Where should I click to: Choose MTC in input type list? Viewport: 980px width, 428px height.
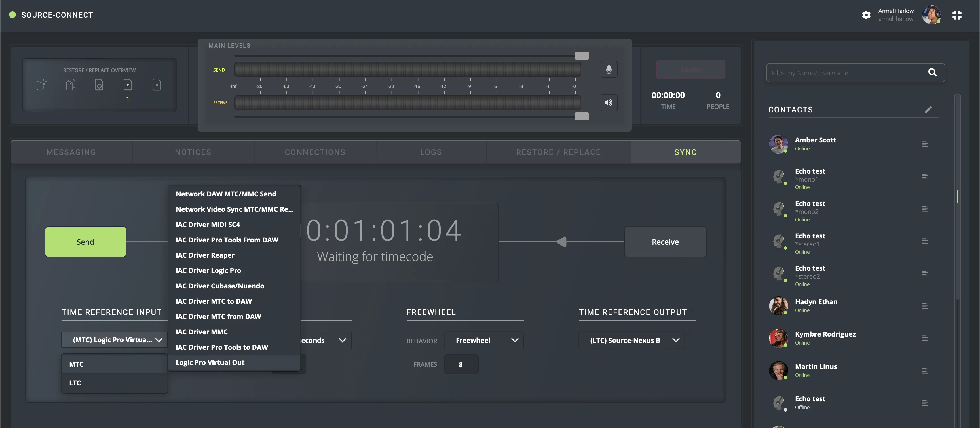[115, 364]
